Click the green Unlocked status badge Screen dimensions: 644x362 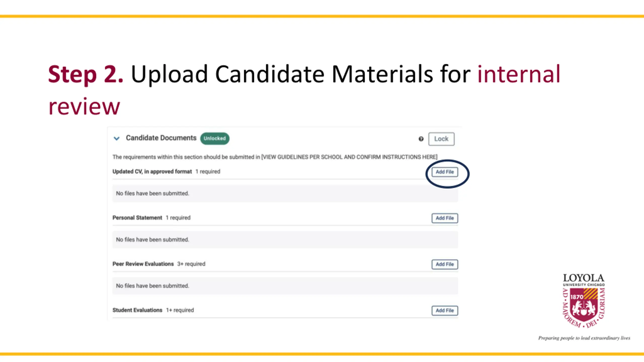pyautogui.click(x=215, y=139)
